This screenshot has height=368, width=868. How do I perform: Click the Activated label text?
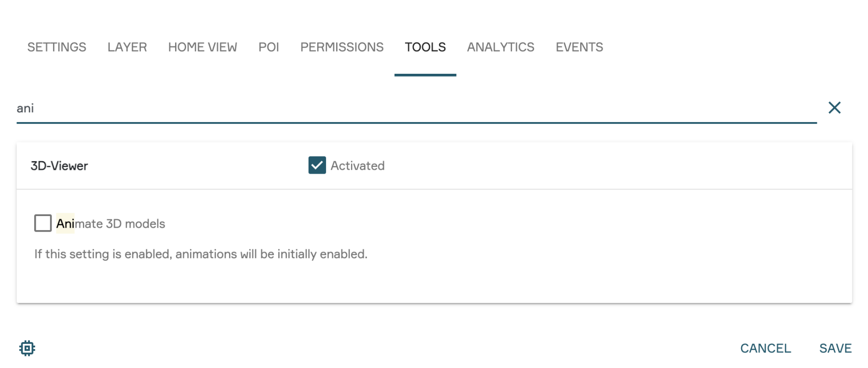pos(357,165)
